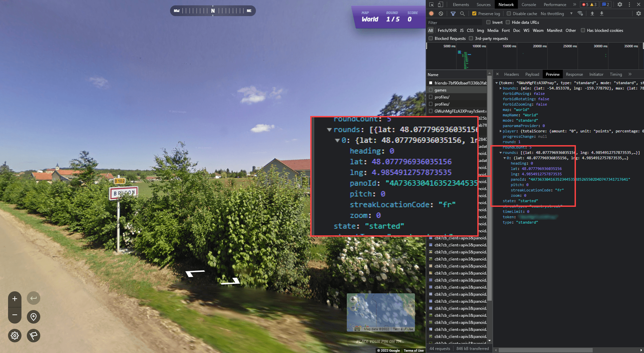Stop recording network log
This screenshot has width=644, height=353.
[x=431, y=14]
